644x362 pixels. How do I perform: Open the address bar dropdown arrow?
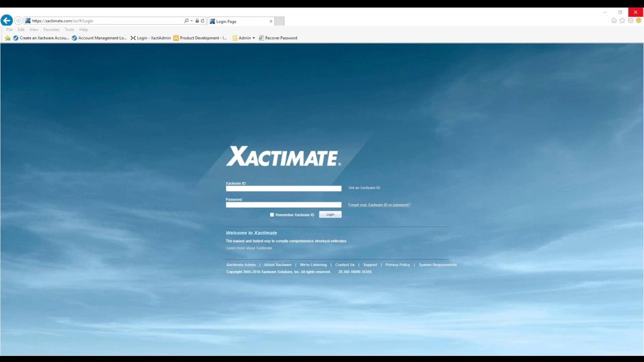click(x=192, y=21)
